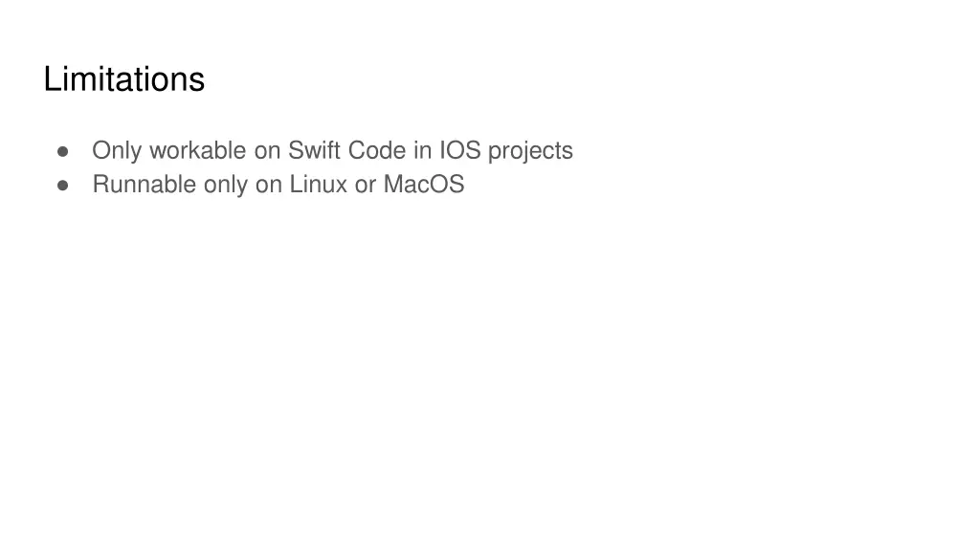
Task: Click the final s in projects
Action: coord(568,151)
